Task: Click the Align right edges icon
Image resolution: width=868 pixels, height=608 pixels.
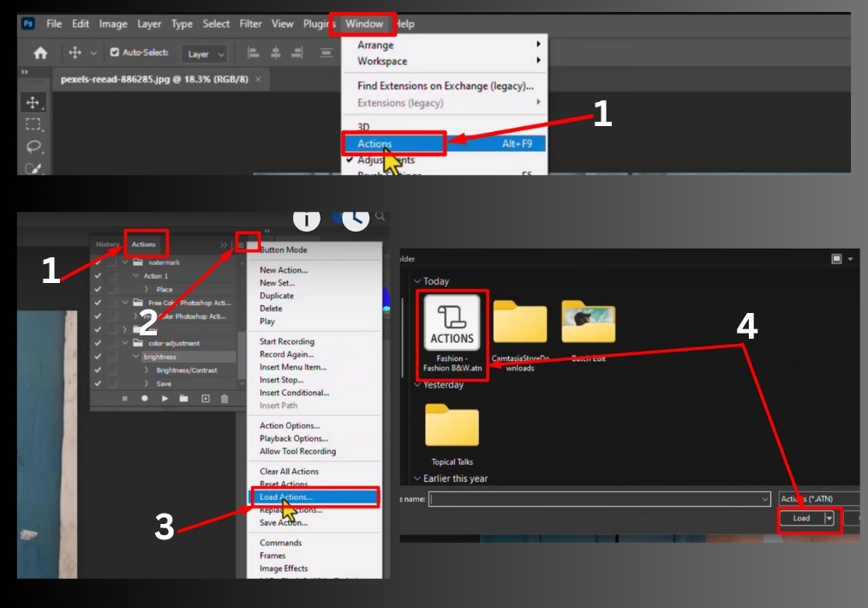Action: coord(297,53)
